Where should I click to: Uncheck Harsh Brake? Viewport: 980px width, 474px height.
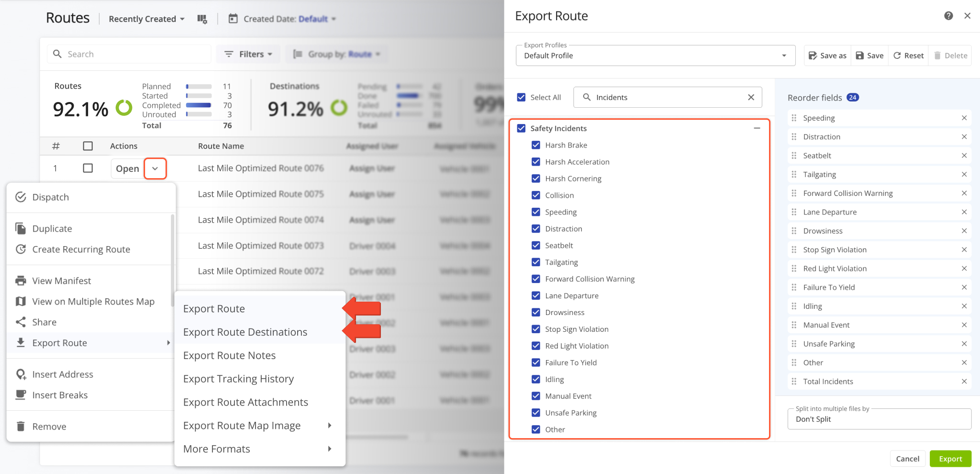click(536, 145)
